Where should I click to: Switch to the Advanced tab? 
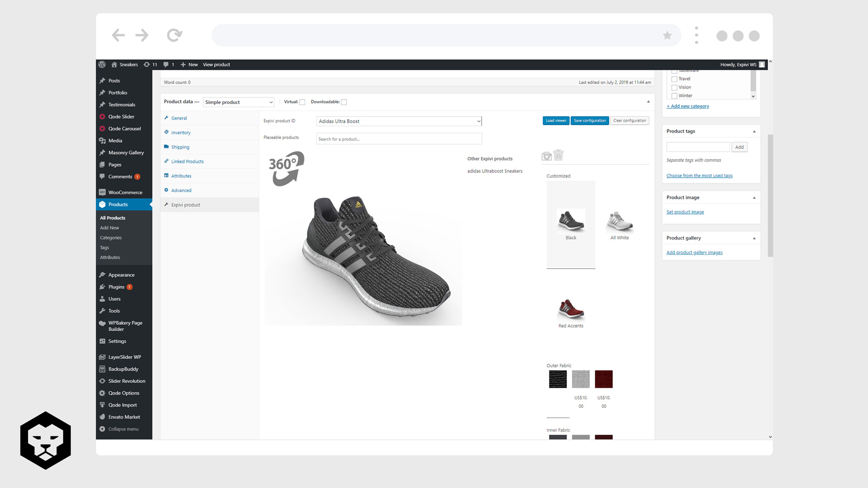pos(210,190)
